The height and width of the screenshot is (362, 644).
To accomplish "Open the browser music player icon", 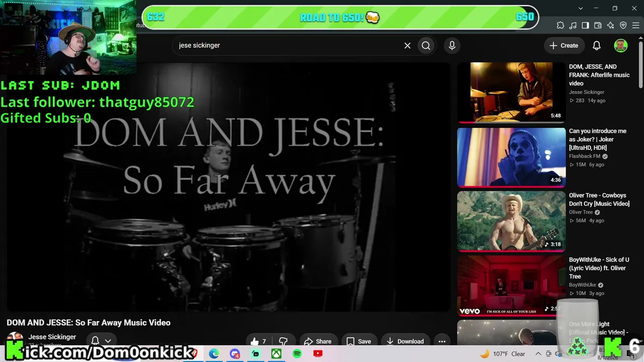I will [573, 25].
